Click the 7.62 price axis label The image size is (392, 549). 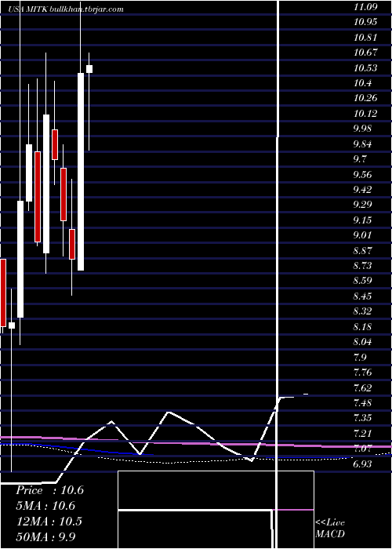[x=362, y=387]
